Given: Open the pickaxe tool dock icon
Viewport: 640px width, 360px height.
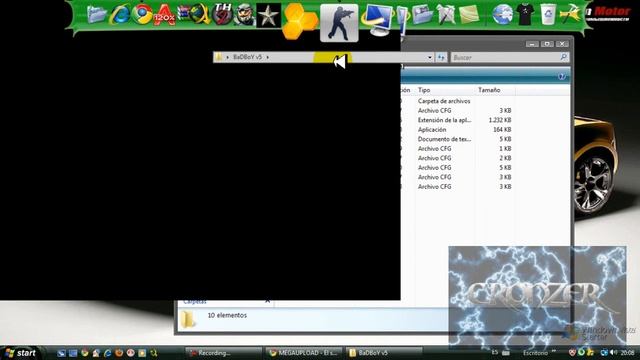Looking at the screenshot, I should coord(570,14).
